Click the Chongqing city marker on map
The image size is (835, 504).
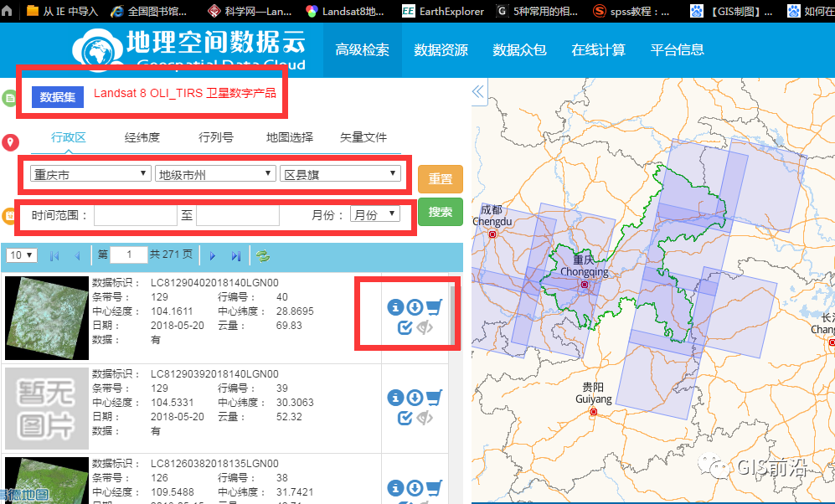tap(585, 285)
